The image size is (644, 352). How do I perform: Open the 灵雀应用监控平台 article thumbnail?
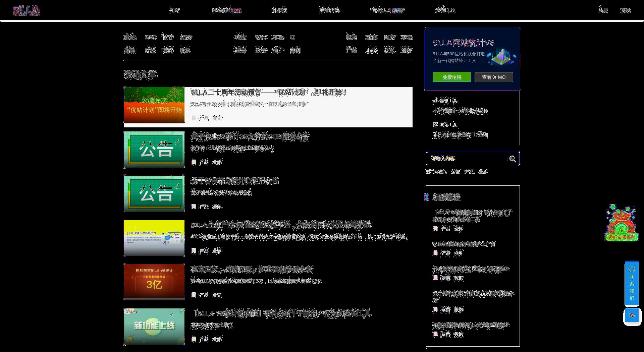[154, 238]
